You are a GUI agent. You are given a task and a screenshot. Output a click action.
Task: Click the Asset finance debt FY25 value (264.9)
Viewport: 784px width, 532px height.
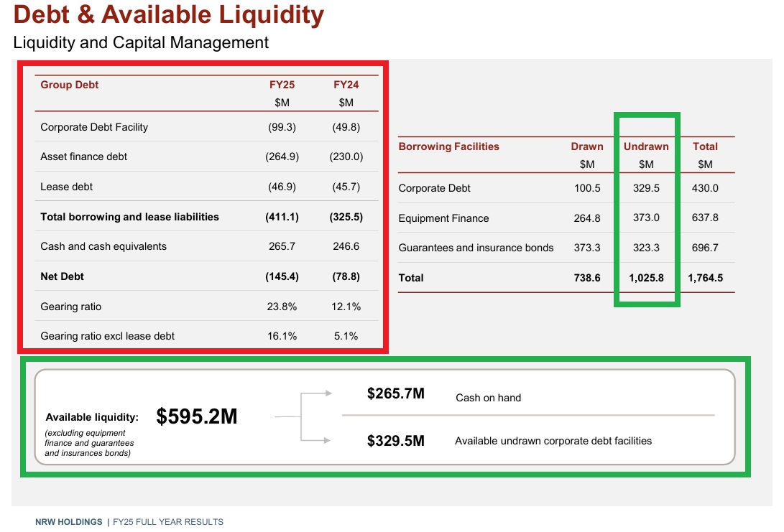click(282, 157)
